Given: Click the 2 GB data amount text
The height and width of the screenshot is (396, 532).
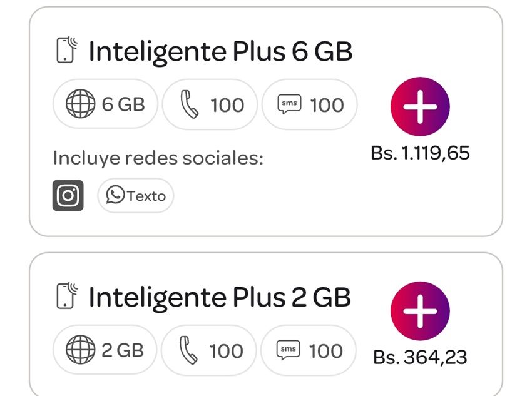Looking at the screenshot, I should click(123, 350).
